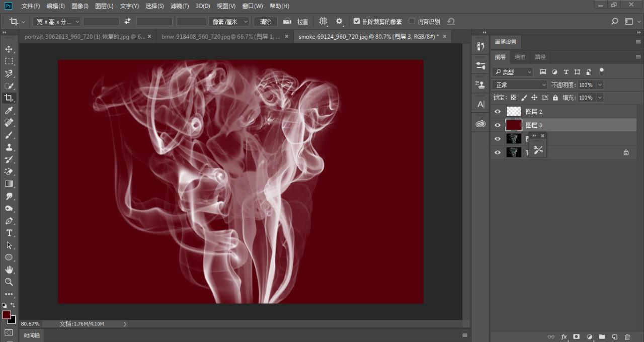Open Layers panel options menu

(638, 57)
